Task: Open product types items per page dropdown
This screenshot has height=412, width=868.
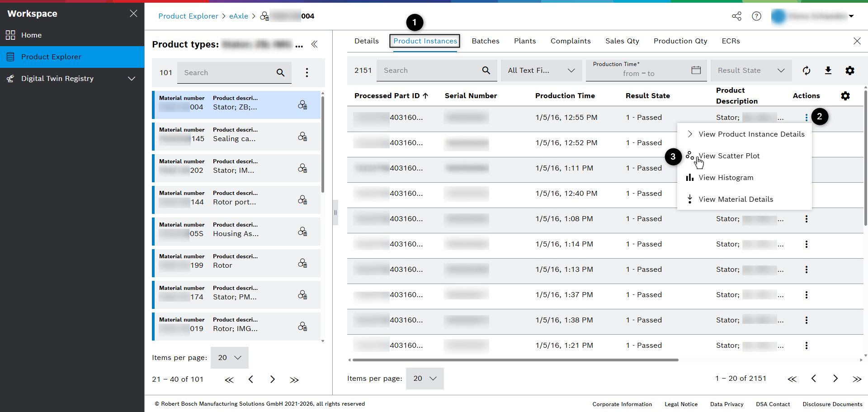Action: pos(230,358)
